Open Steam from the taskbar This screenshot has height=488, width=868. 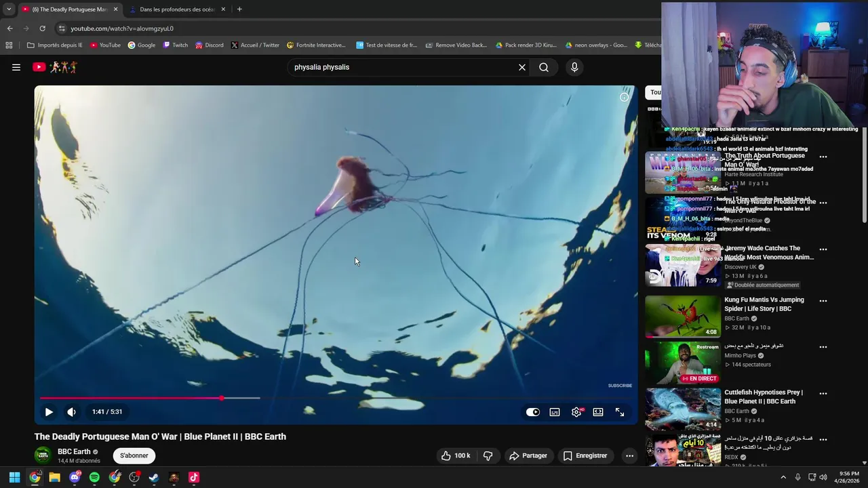point(154,477)
